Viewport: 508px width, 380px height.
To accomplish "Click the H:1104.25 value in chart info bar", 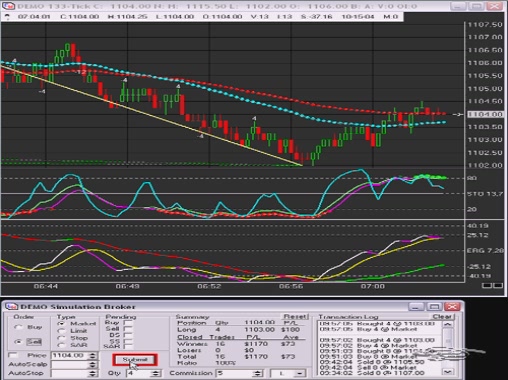I will tap(128, 17).
